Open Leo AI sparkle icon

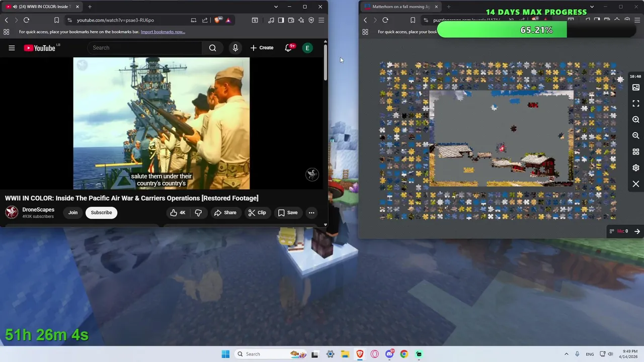(x=301, y=20)
